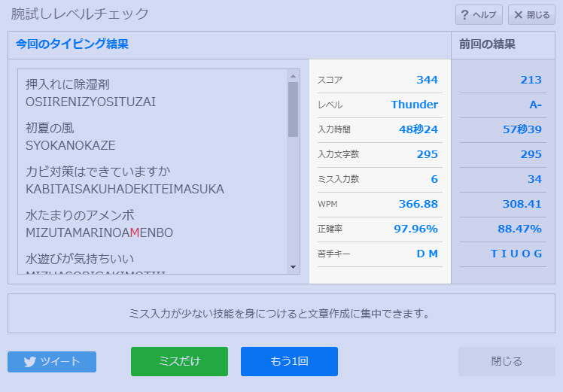Screen dimensions: 563x392
Task: Click the current WPM value 366.88
Action: coord(418,204)
